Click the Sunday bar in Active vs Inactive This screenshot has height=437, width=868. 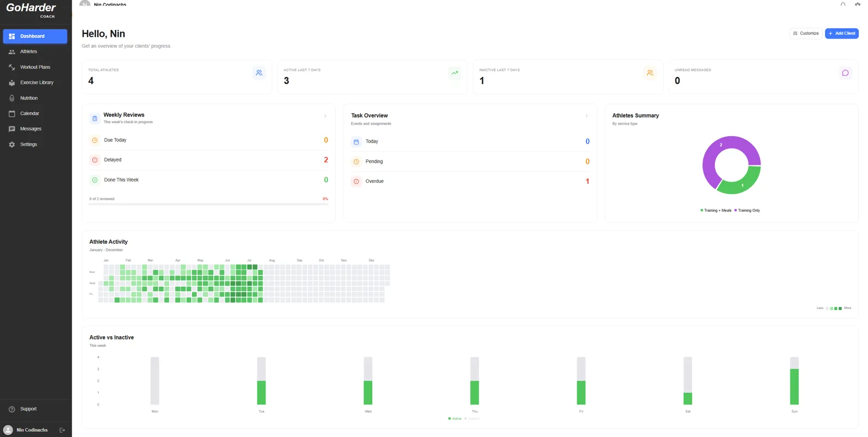click(x=794, y=387)
